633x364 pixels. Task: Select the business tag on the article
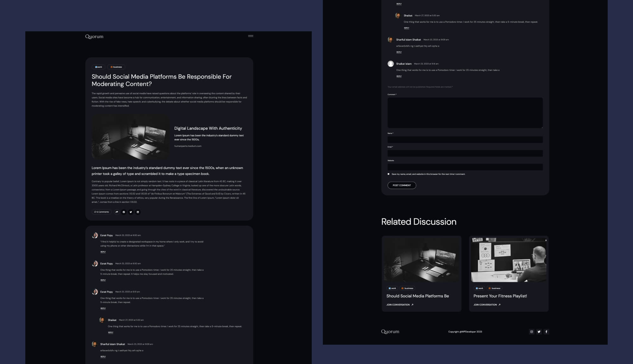116,67
